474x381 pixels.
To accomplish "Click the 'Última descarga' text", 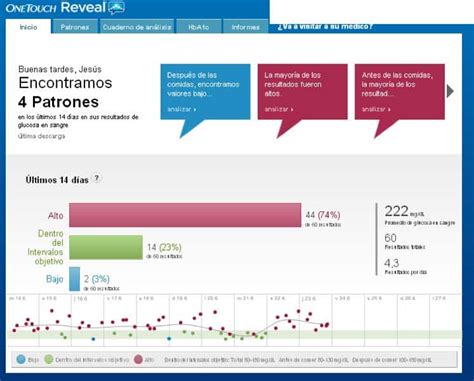I will (x=41, y=136).
